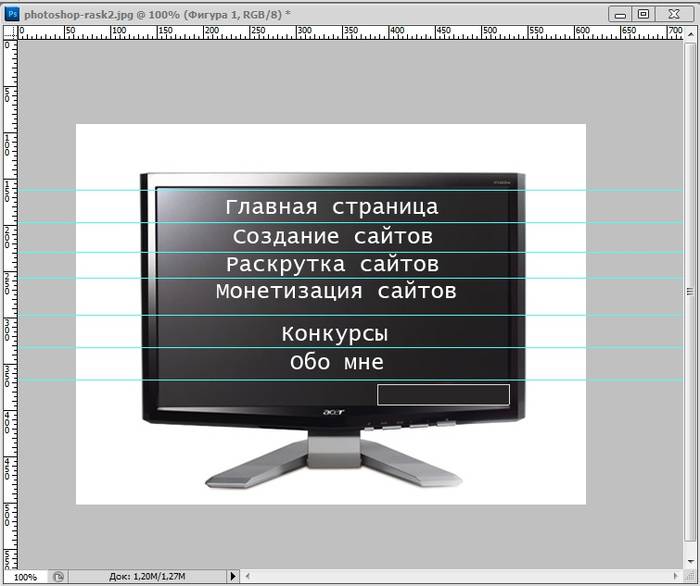This screenshot has width=700, height=586.
Task: Click the 'Конкурсы' text on the monitor
Action: (x=334, y=333)
